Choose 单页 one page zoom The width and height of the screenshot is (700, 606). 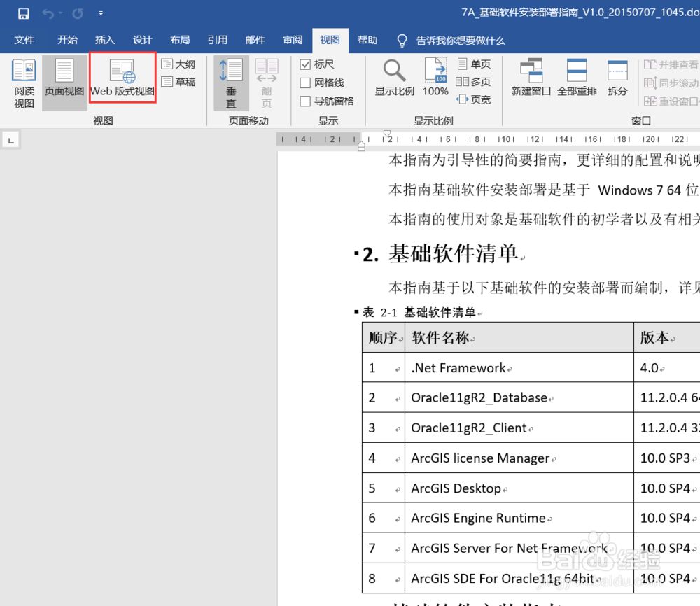pyautogui.click(x=474, y=64)
